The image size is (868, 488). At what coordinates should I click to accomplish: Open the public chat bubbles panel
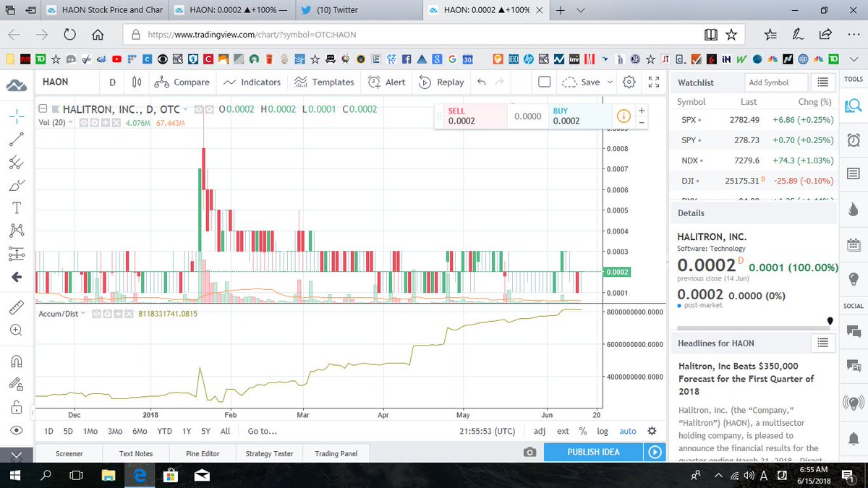click(853, 330)
